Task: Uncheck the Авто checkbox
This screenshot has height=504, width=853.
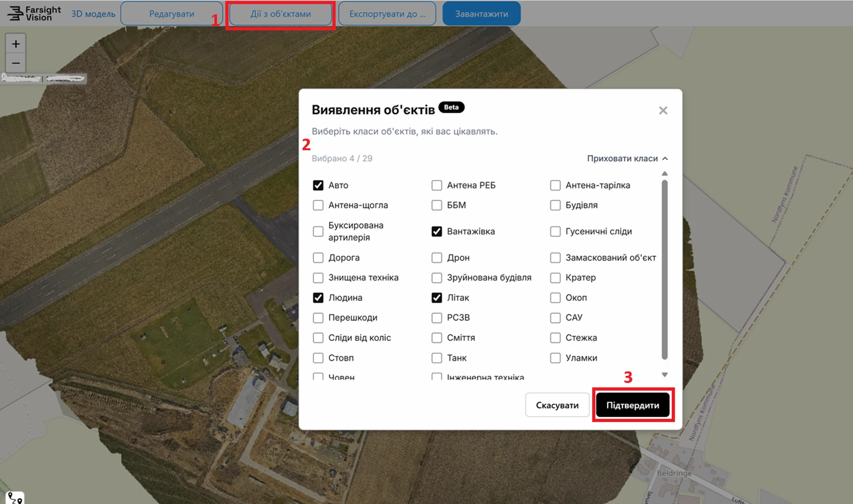Action: pyautogui.click(x=318, y=185)
